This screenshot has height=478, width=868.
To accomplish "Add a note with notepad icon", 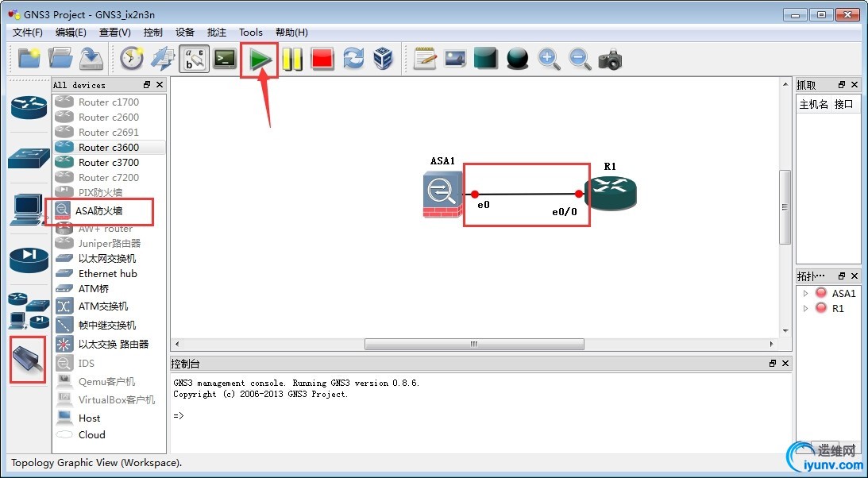I will click(425, 58).
